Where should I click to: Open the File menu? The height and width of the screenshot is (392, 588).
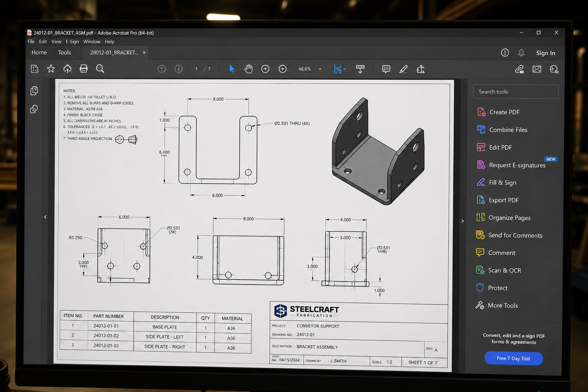pos(31,42)
